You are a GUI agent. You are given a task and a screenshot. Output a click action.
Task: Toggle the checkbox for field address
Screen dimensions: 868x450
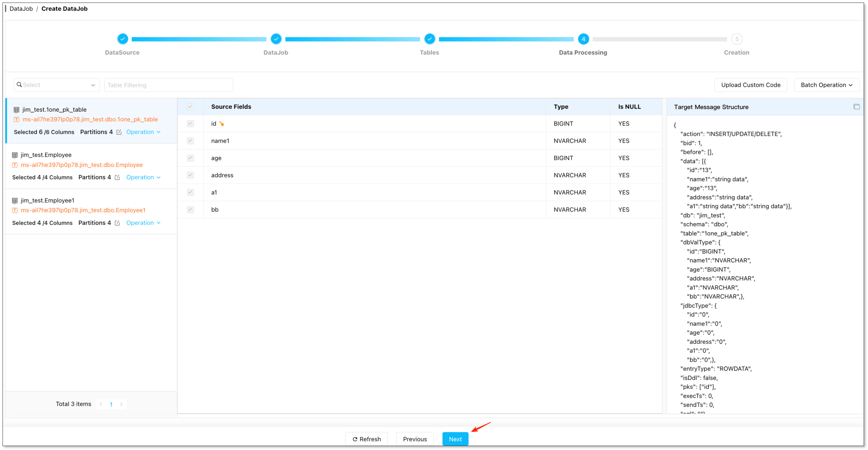[x=190, y=175]
